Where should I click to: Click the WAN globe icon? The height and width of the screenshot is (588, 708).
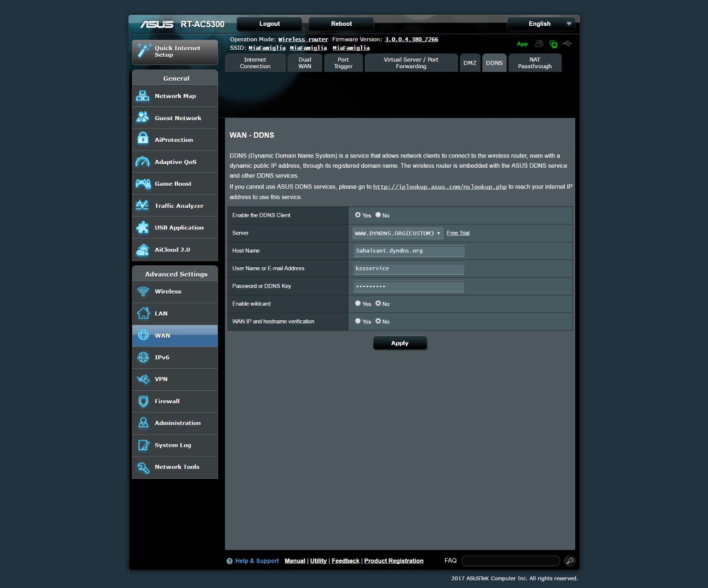143,335
